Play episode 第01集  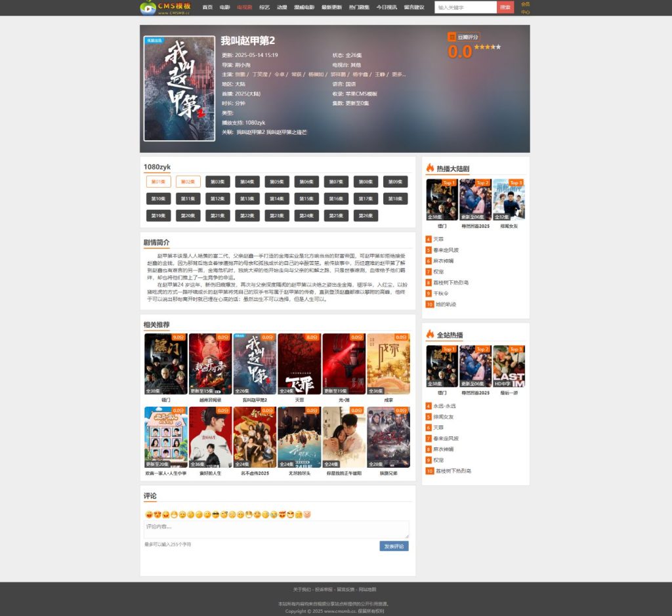pyautogui.click(x=159, y=182)
